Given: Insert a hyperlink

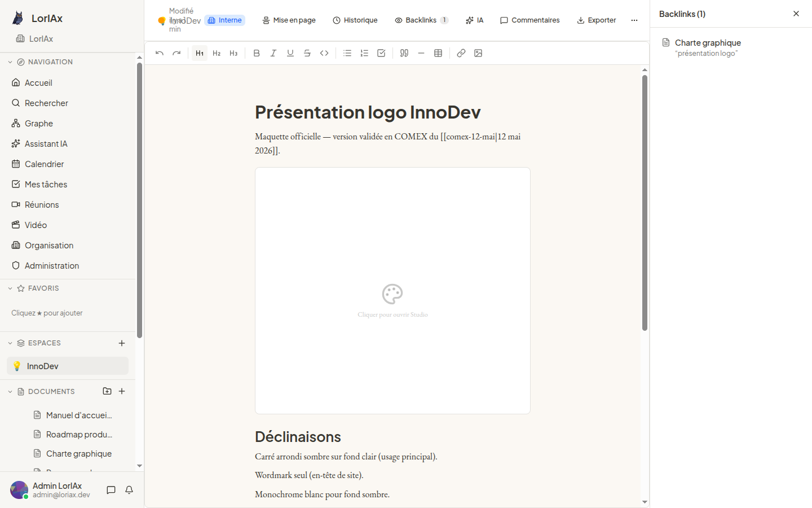Looking at the screenshot, I should click(461, 53).
